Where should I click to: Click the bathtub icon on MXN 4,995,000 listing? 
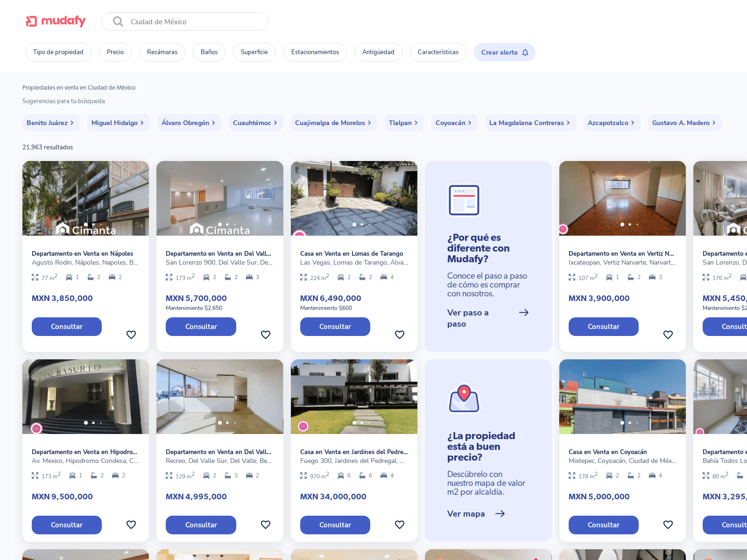pyautogui.click(x=228, y=476)
